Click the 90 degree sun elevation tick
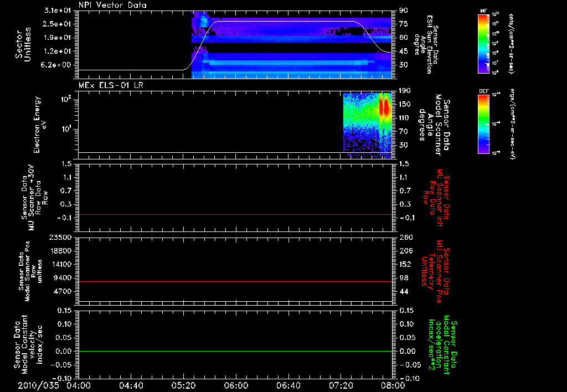 coord(404,10)
